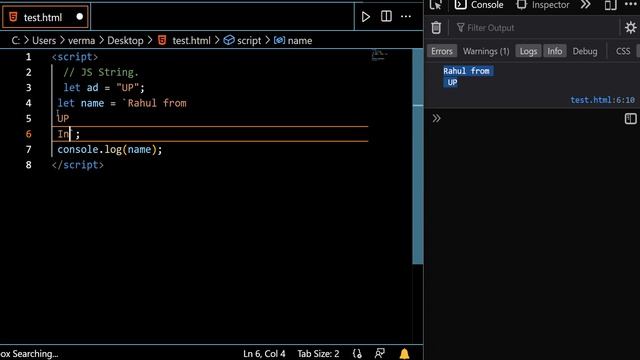The height and width of the screenshot is (360, 640).
Task: Click the console.log(name); code line
Action: (x=110, y=149)
